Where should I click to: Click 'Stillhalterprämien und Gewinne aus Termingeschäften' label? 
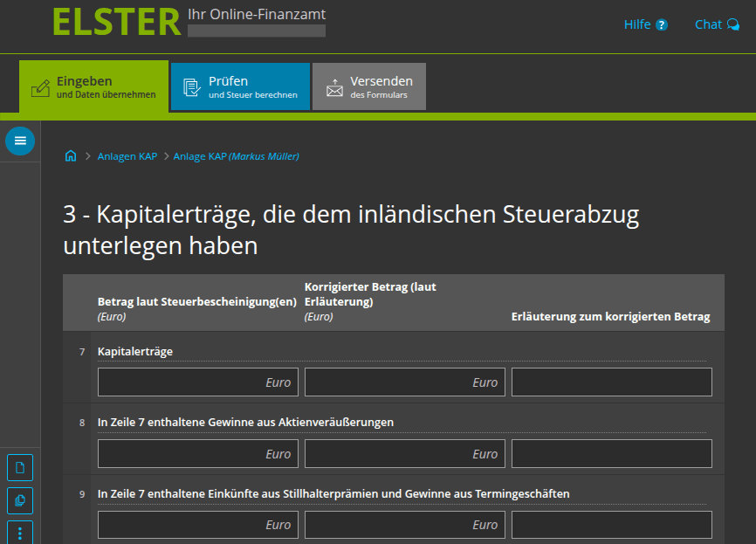tap(426, 494)
